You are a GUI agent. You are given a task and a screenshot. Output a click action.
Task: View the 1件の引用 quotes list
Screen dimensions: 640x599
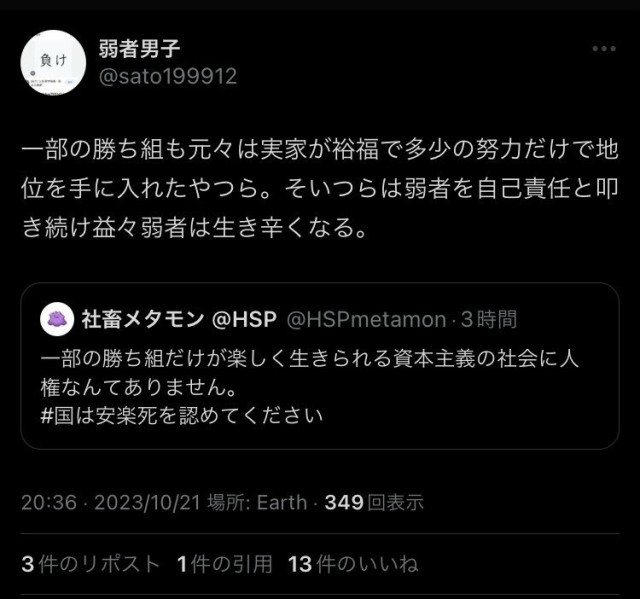(224, 564)
